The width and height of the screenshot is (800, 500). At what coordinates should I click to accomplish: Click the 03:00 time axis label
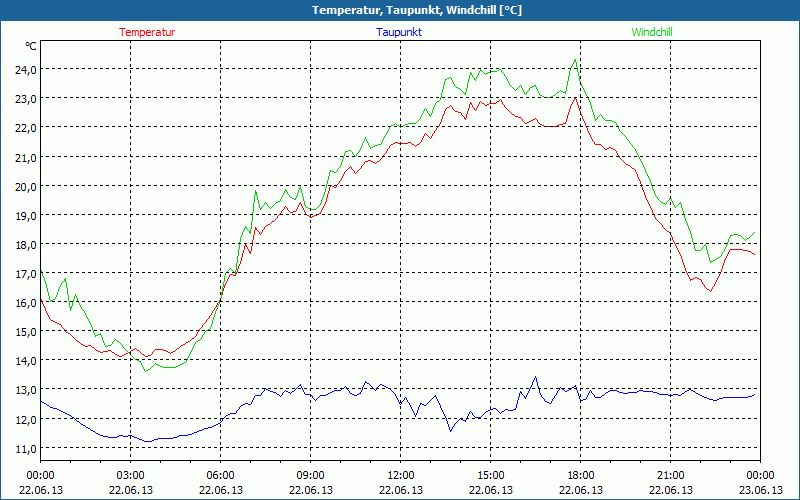131,476
